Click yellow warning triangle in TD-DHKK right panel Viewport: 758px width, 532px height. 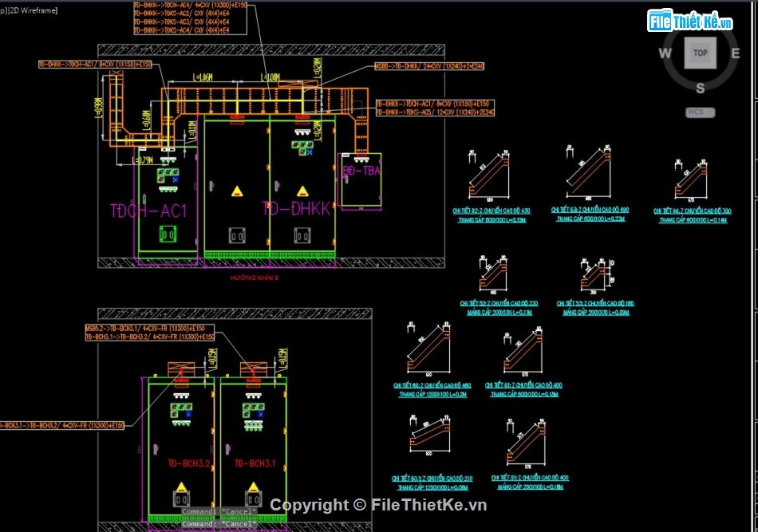tap(302, 191)
